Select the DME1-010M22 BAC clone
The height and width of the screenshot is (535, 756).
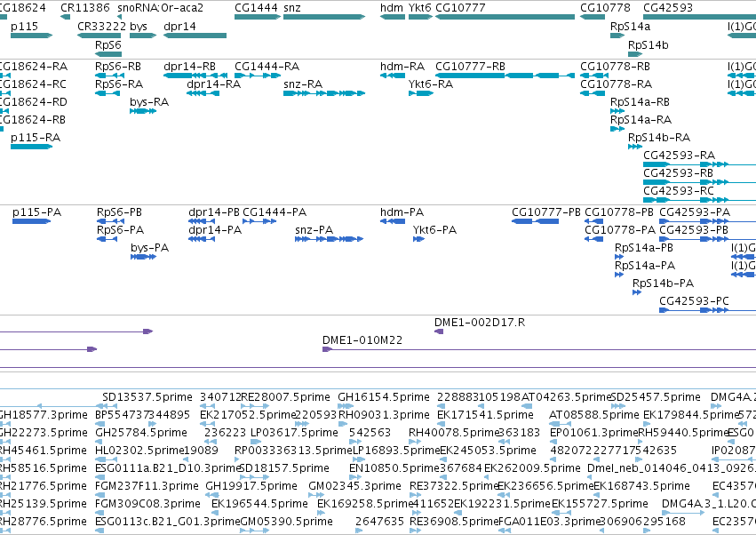pos(539,349)
